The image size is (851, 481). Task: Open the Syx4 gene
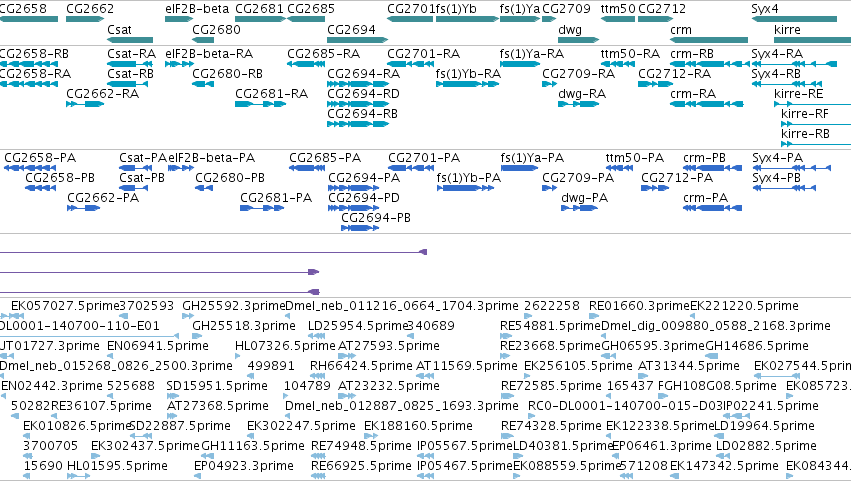click(795, 19)
